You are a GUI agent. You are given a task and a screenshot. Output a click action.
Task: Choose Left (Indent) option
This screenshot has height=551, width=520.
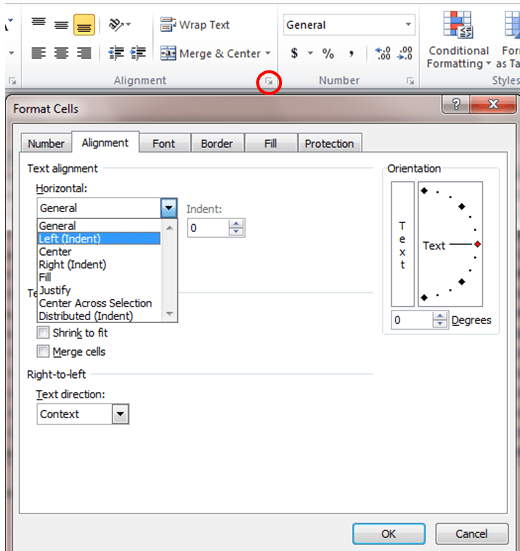tap(99, 239)
